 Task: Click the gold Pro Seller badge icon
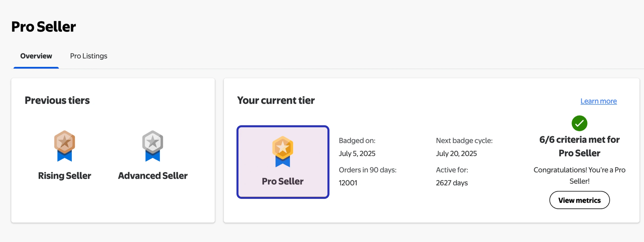pos(283,151)
